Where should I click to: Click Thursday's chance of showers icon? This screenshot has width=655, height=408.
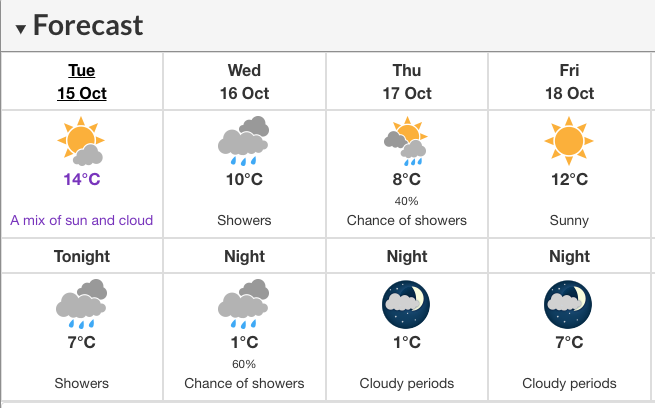(406, 141)
